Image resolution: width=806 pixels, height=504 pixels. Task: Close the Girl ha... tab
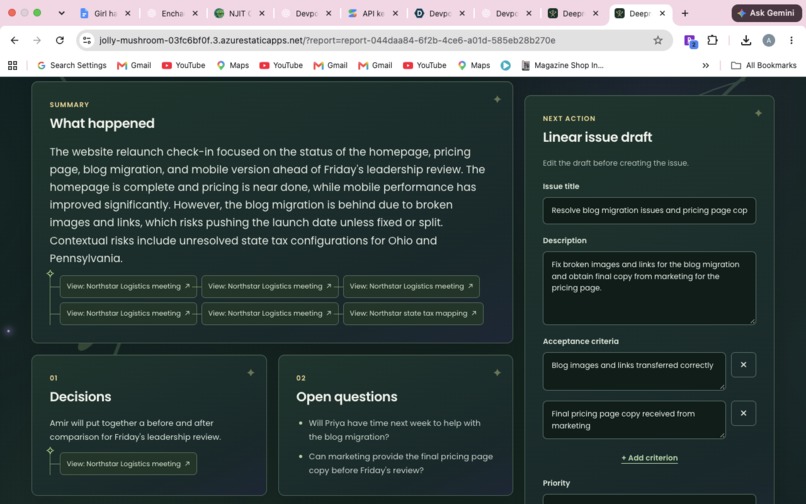(128, 13)
